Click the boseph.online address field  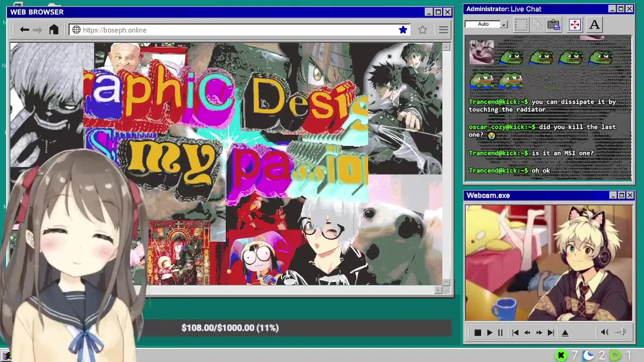click(239, 30)
